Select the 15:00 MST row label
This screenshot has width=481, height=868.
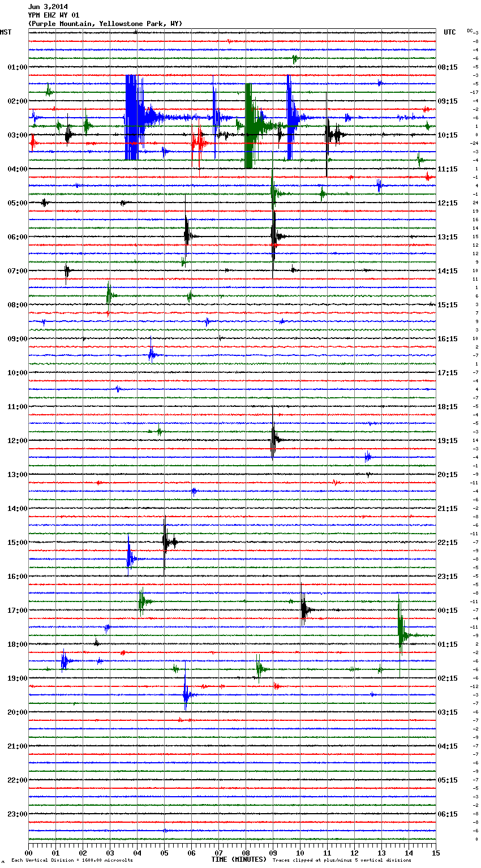coord(18,543)
